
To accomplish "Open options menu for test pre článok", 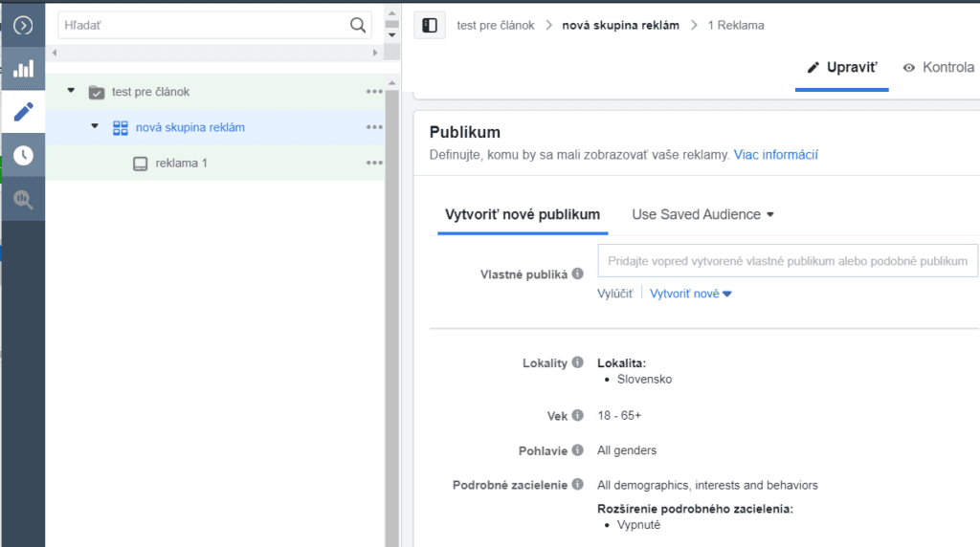I will (374, 92).
